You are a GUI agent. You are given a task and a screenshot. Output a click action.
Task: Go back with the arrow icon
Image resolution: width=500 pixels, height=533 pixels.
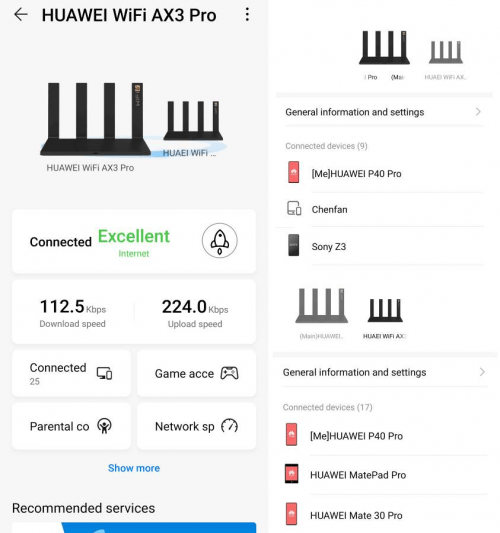(x=21, y=15)
